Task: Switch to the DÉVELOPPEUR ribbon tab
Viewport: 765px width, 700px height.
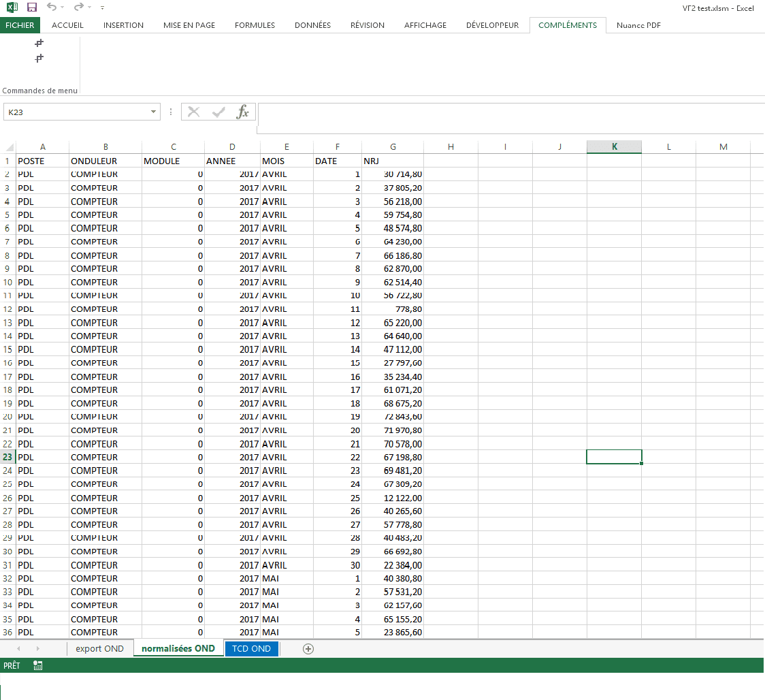Action: tap(492, 25)
